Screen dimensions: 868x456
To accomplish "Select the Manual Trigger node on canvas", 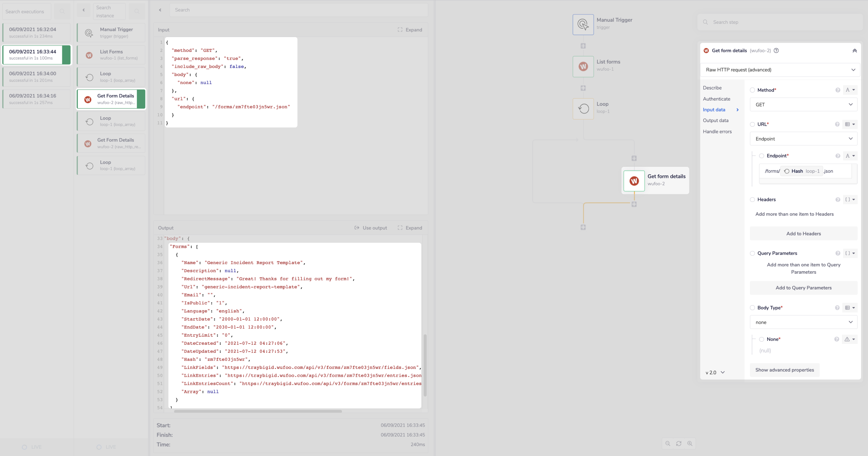I will (x=583, y=24).
